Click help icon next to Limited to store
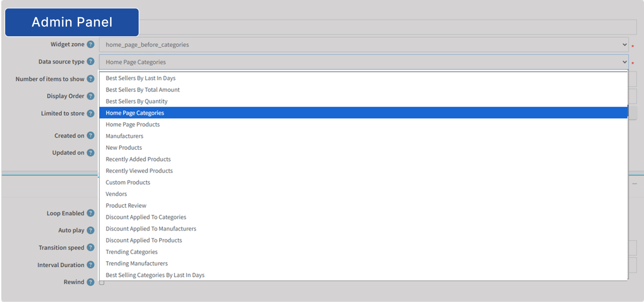This screenshot has width=644, height=302. (x=90, y=114)
